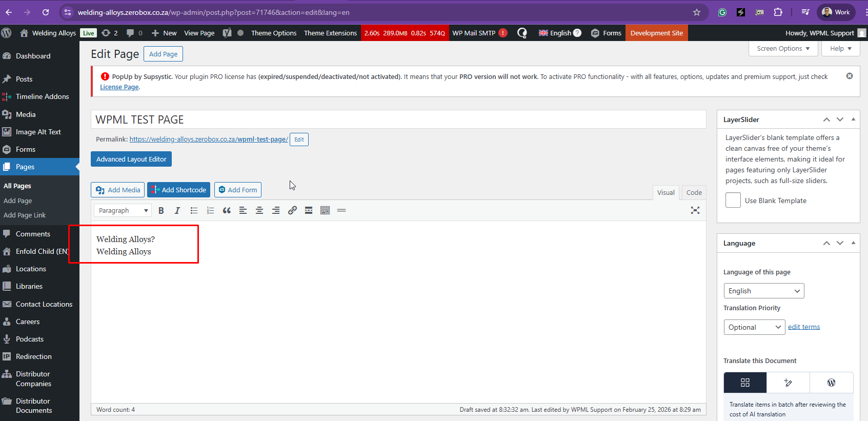The image size is (868, 421).
Task: Open the Yoast SEO admin bar icon
Action: click(227, 33)
